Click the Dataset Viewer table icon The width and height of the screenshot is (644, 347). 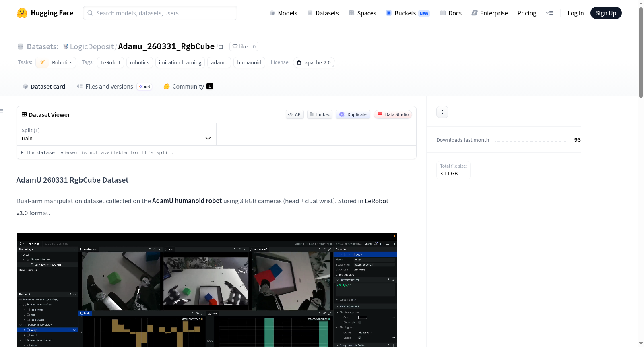click(x=24, y=114)
